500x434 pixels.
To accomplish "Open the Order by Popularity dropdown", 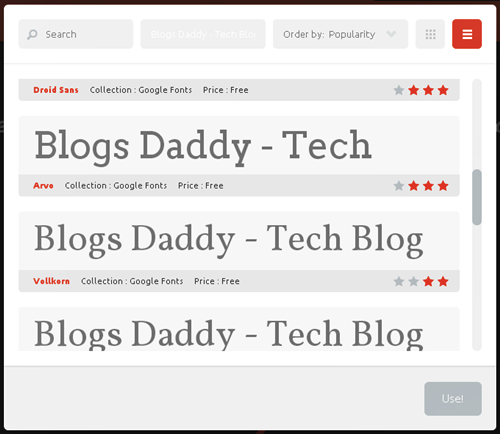I will [340, 34].
